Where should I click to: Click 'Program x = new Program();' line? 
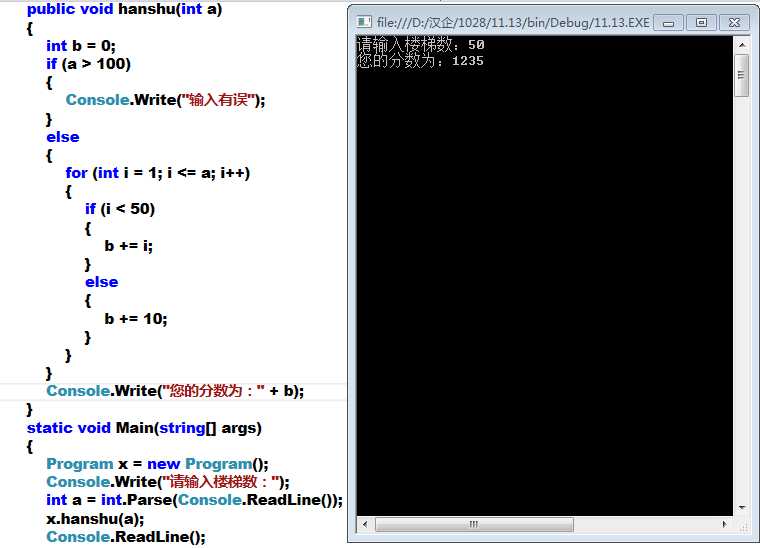pyautogui.click(x=157, y=464)
